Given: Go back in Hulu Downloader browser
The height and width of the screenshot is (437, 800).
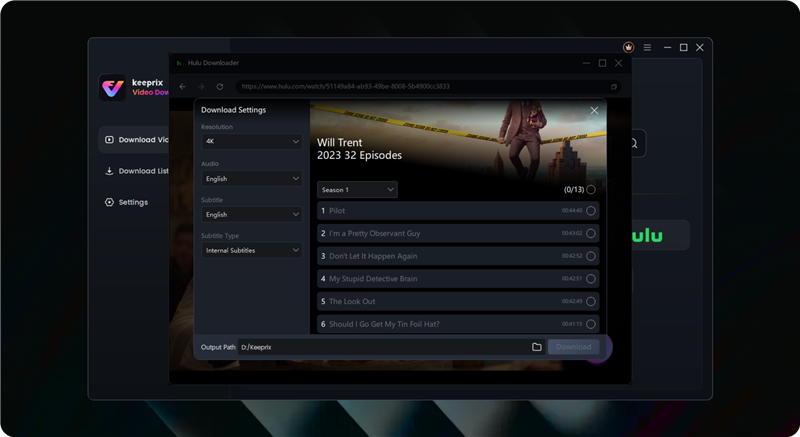Looking at the screenshot, I should (x=183, y=87).
